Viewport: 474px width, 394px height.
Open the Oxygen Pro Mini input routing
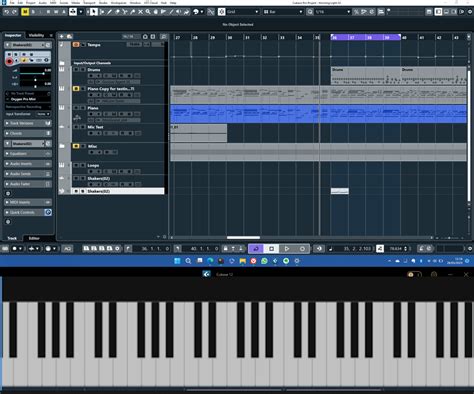coord(28,99)
